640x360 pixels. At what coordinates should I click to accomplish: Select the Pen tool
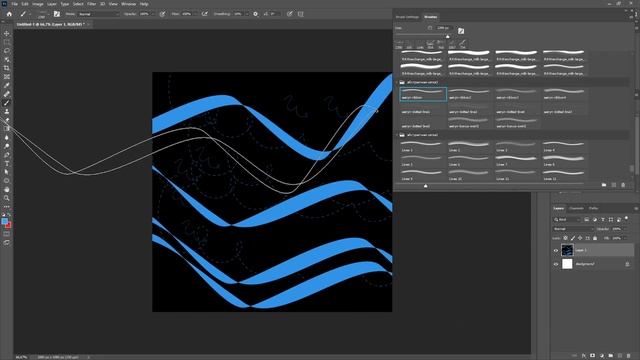7,155
